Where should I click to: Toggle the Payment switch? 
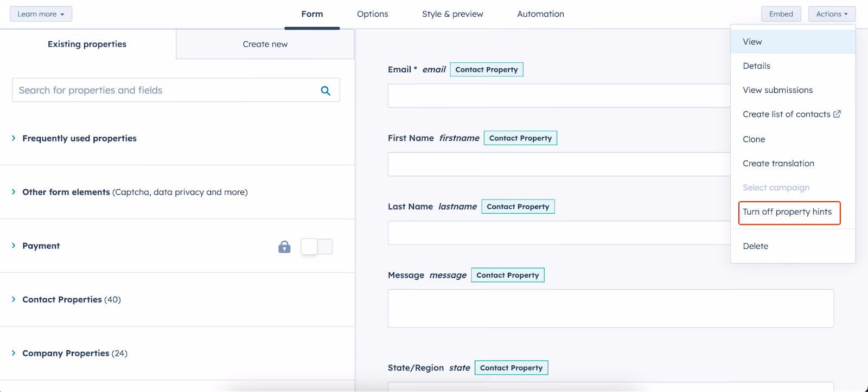point(317,247)
